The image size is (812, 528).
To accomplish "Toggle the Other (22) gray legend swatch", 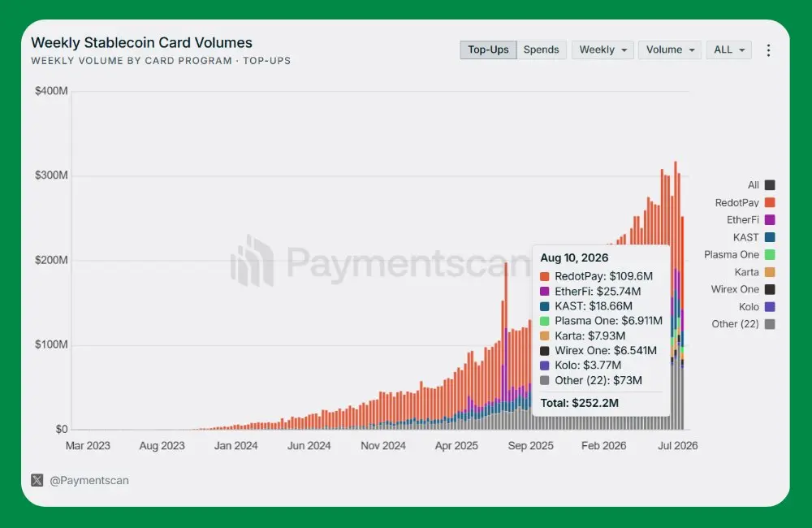I will click(x=770, y=324).
